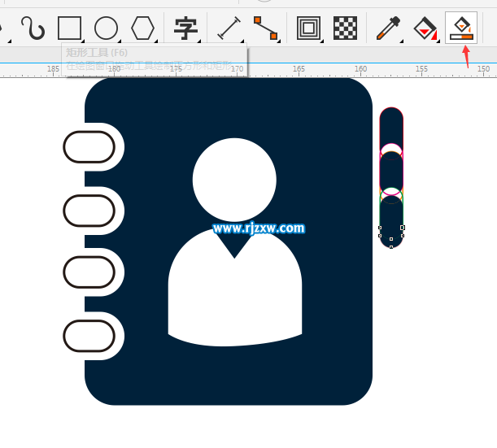Pick the Color Eyedropper tool
Image resolution: width=497 pixels, height=448 pixels.
pyautogui.click(x=386, y=28)
